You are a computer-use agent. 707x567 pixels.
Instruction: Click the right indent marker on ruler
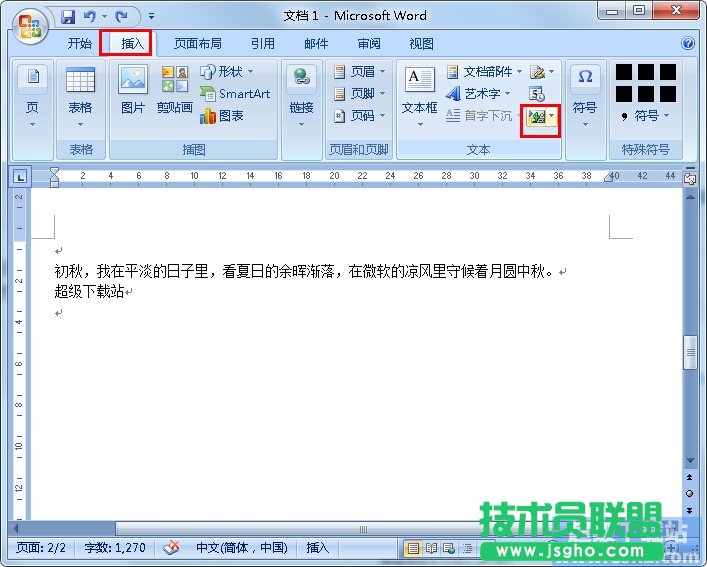(x=608, y=178)
